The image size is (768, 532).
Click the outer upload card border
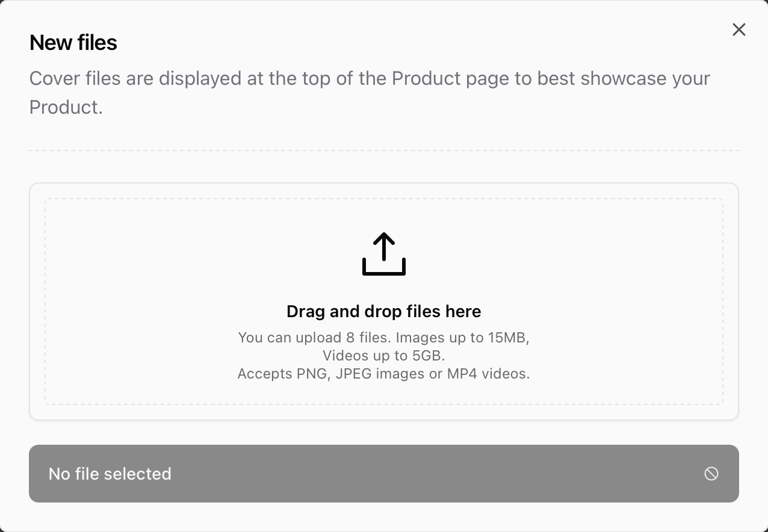pos(383,184)
